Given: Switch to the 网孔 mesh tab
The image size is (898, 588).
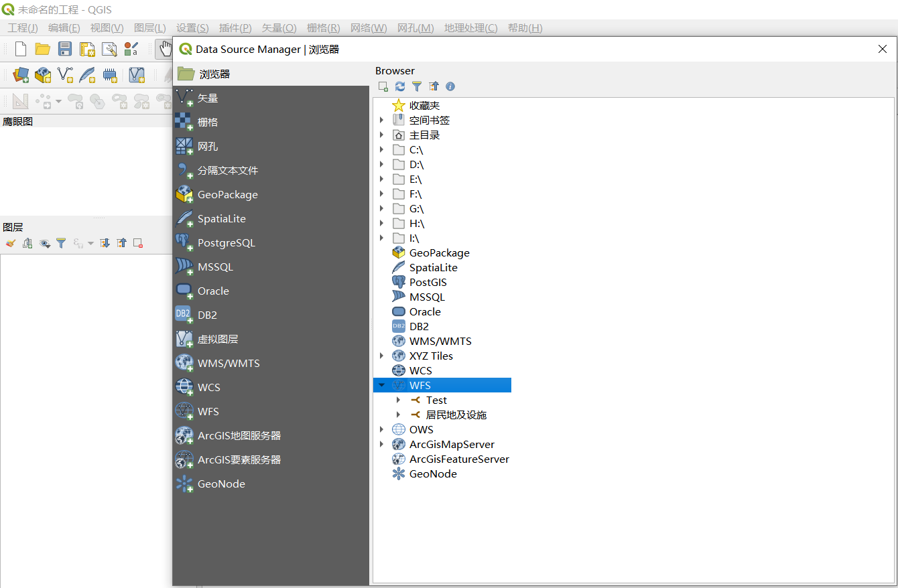Looking at the screenshot, I should (271, 146).
